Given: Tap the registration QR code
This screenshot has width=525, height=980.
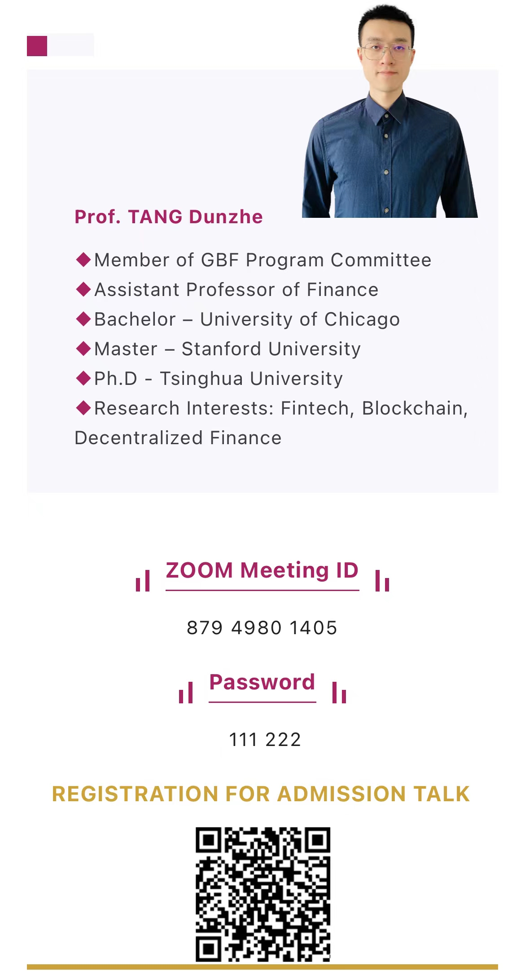Looking at the screenshot, I should click(263, 894).
